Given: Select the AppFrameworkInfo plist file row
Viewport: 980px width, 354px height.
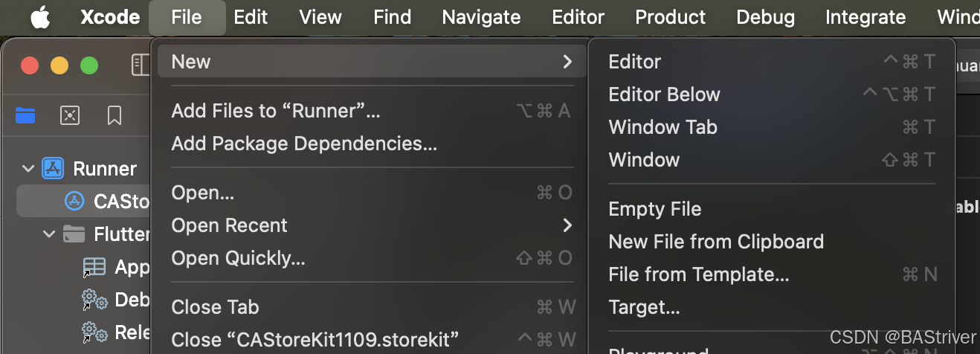Looking at the screenshot, I should pyautogui.click(x=119, y=267).
